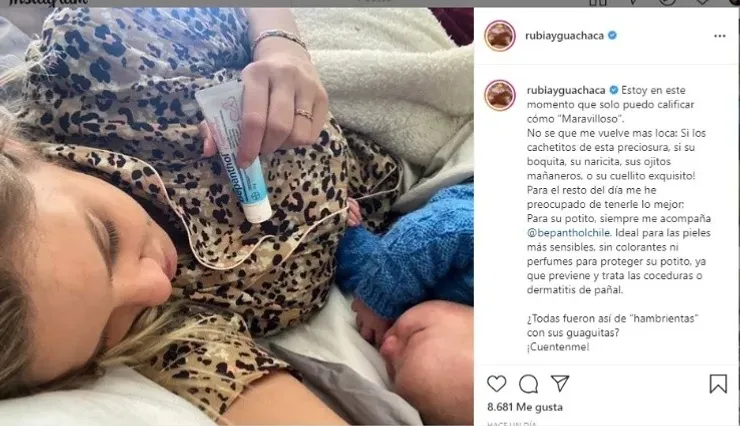Open the profile avatar beside the caption
This screenshot has height=426, width=740.
click(500, 95)
